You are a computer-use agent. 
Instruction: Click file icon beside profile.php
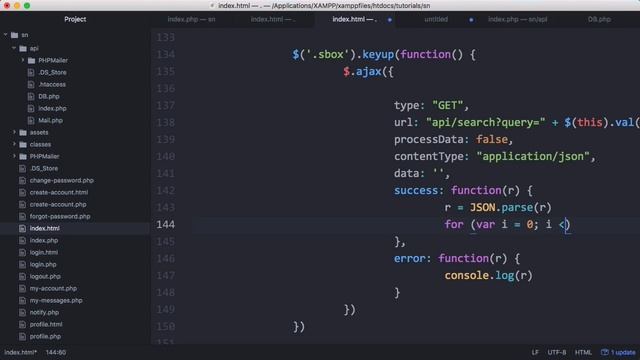coord(22,336)
